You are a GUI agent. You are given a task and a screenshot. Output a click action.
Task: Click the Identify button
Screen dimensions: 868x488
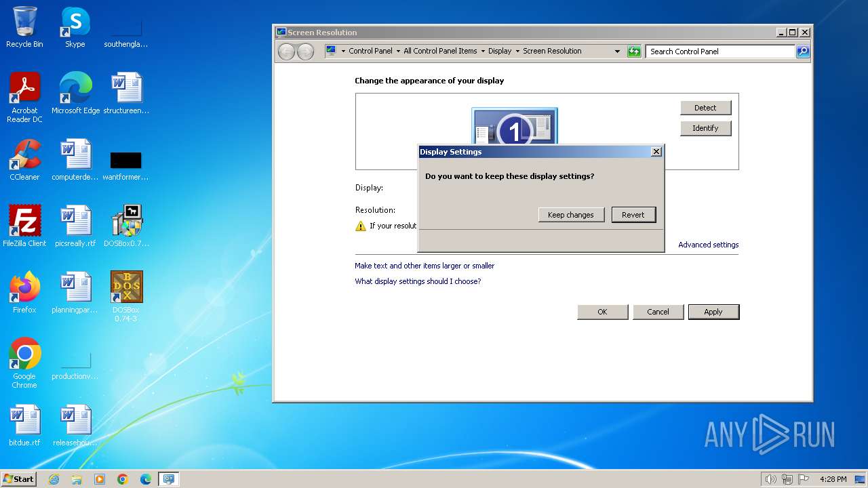(705, 128)
